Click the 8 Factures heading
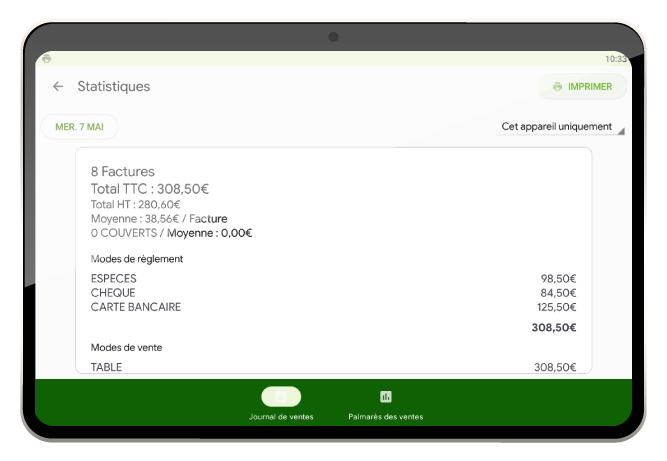The image size is (667, 461). (x=123, y=171)
